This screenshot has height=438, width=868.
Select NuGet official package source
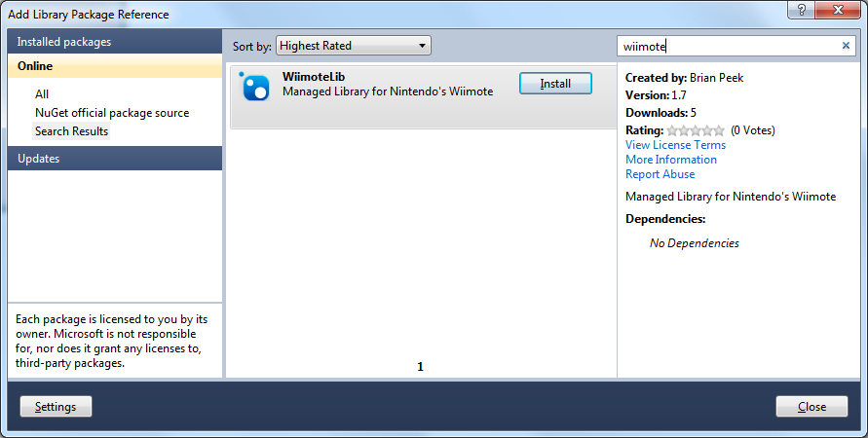point(112,113)
